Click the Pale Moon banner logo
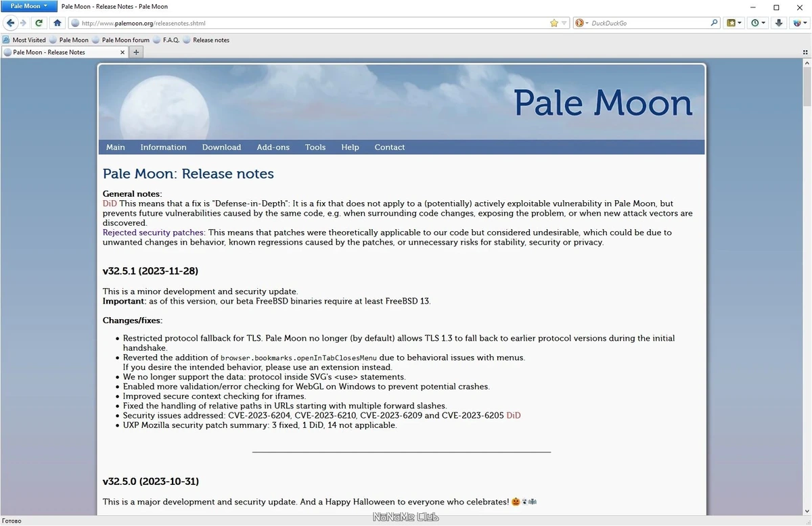This screenshot has height=526, width=812. point(603,103)
